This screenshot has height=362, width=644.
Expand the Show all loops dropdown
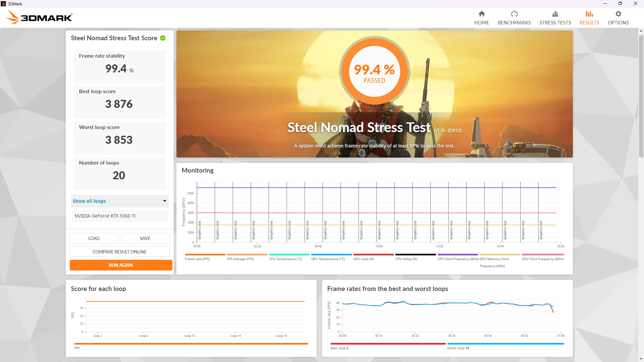(x=120, y=201)
